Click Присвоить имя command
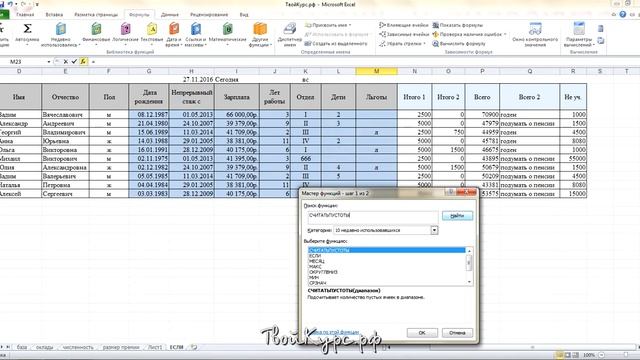This screenshot has width=640, height=360. [328, 25]
